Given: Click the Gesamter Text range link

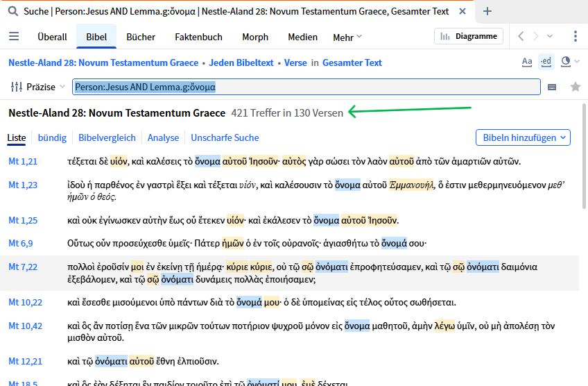Looking at the screenshot, I should click(352, 62).
